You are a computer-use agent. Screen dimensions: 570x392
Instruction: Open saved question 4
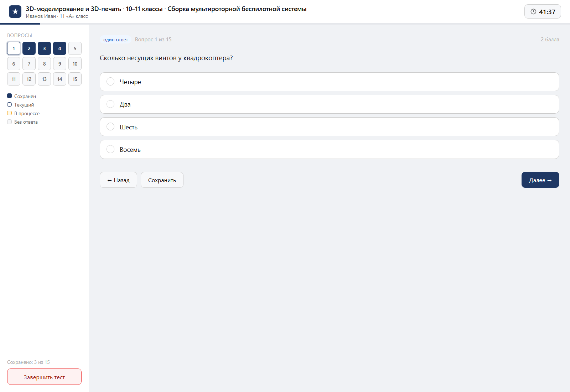(x=59, y=48)
